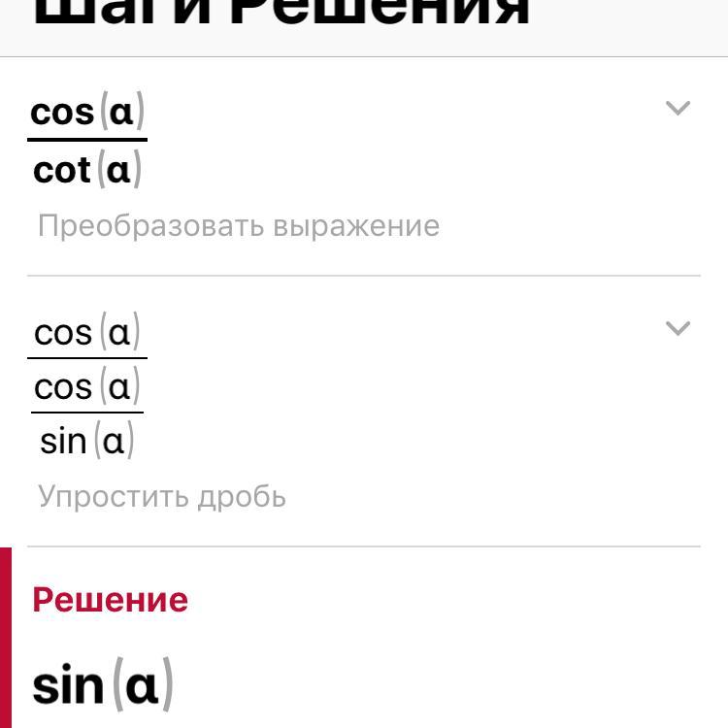Expand the cos/cot step chevron
Image resolution: width=728 pixels, height=728 pixels.
coord(678,108)
